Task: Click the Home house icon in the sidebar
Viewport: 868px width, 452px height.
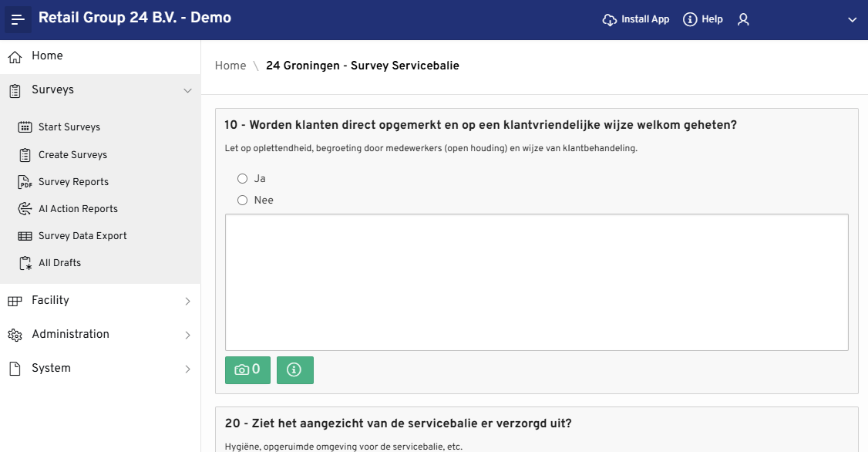Action: [15, 56]
